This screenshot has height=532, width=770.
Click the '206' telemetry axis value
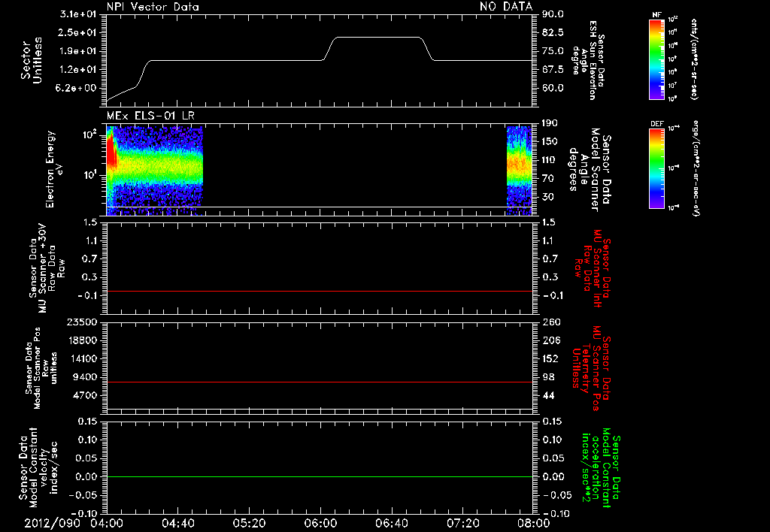click(551, 340)
